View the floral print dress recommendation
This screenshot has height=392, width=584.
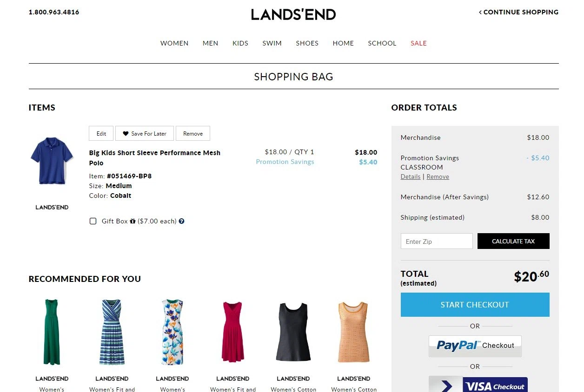coord(173,332)
